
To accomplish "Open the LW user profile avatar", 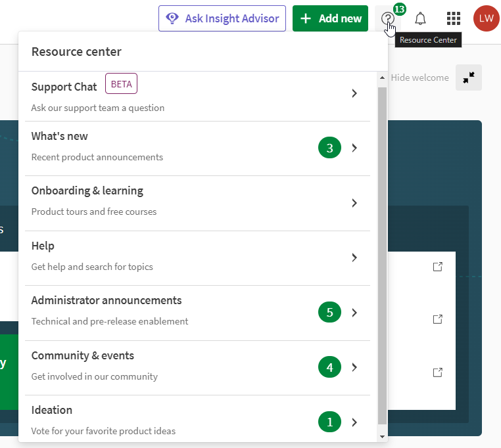I will 486,18.
